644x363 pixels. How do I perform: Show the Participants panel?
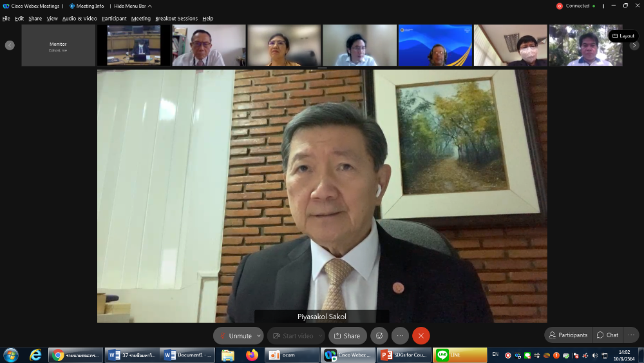tap(568, 335)
